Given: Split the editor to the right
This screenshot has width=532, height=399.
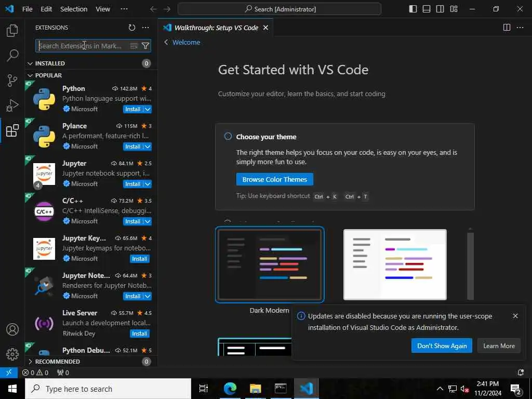Looking at the screenshot, I should pos(507,28).
